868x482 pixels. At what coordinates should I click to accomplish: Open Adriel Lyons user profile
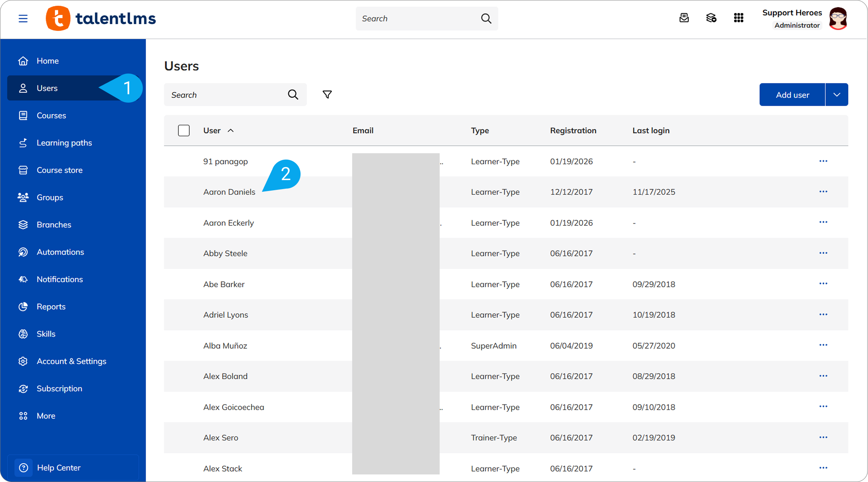coord(225,315)
